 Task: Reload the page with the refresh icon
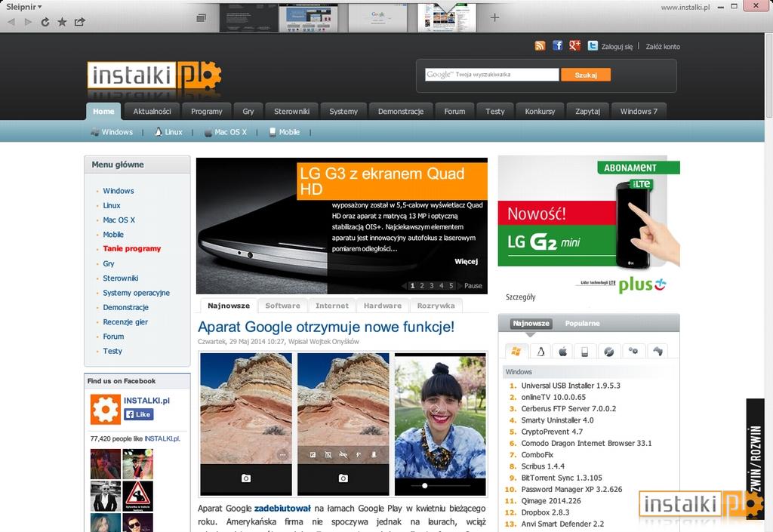tap(45, 22)
